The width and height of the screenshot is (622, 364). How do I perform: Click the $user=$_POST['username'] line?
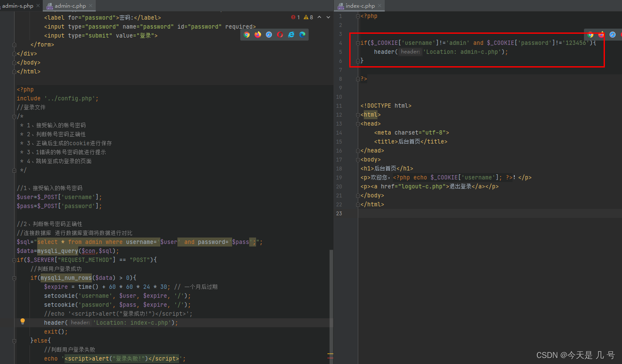coord(59,197)
